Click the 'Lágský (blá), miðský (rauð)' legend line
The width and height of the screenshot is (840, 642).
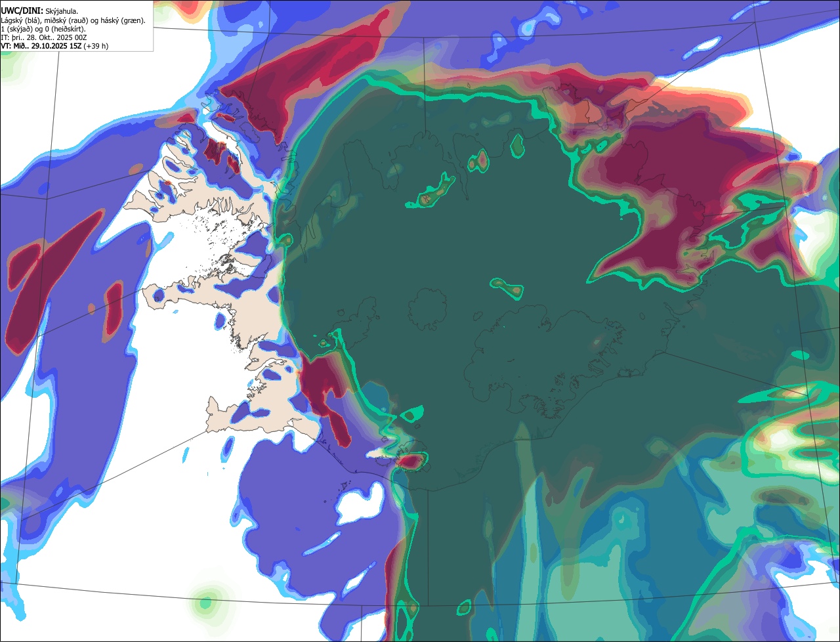point(73,20)
